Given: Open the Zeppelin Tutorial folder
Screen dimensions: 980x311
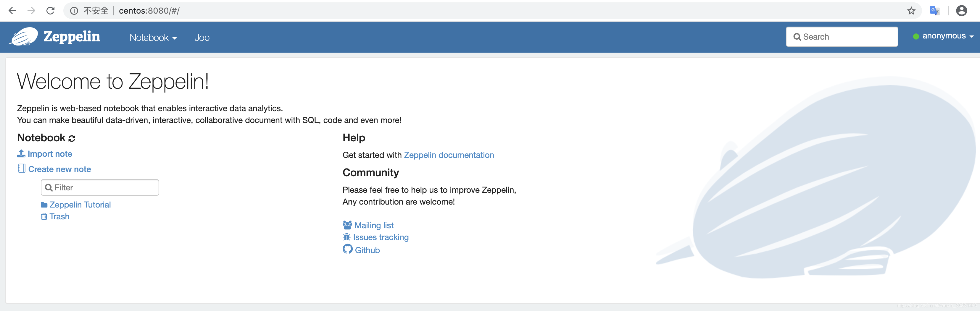Looking at the screenshot, I should coord(80,205).
